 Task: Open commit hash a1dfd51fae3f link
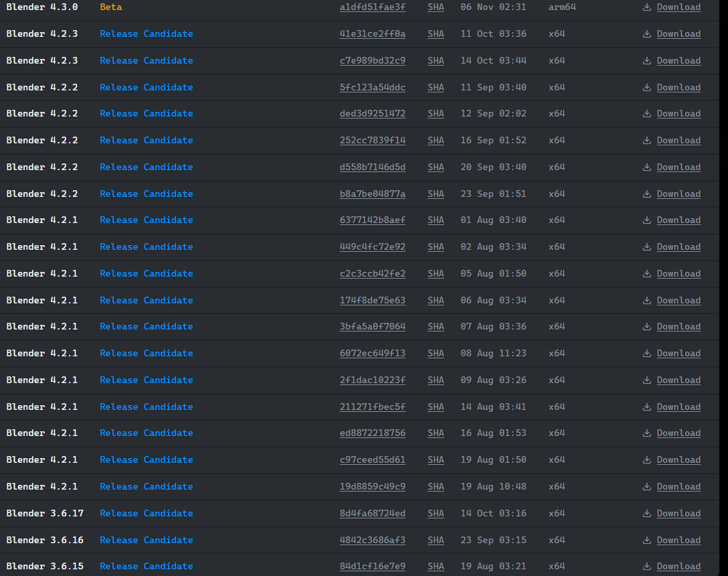(372, 7)
